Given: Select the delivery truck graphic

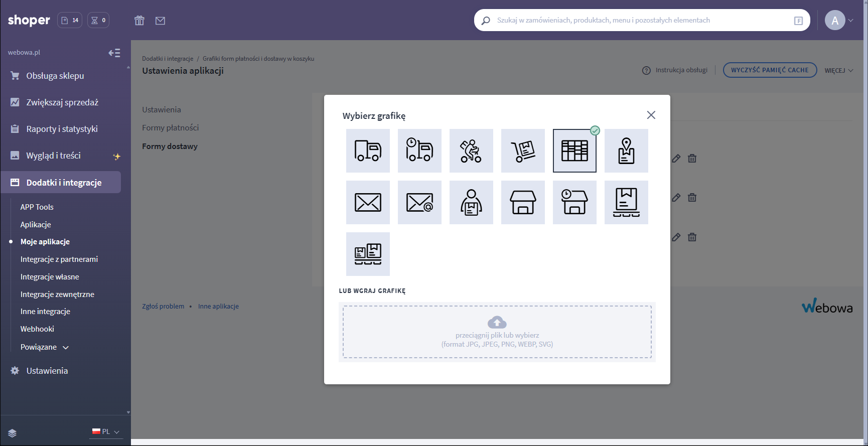Looking at the screenshot, I should (368, 151).
